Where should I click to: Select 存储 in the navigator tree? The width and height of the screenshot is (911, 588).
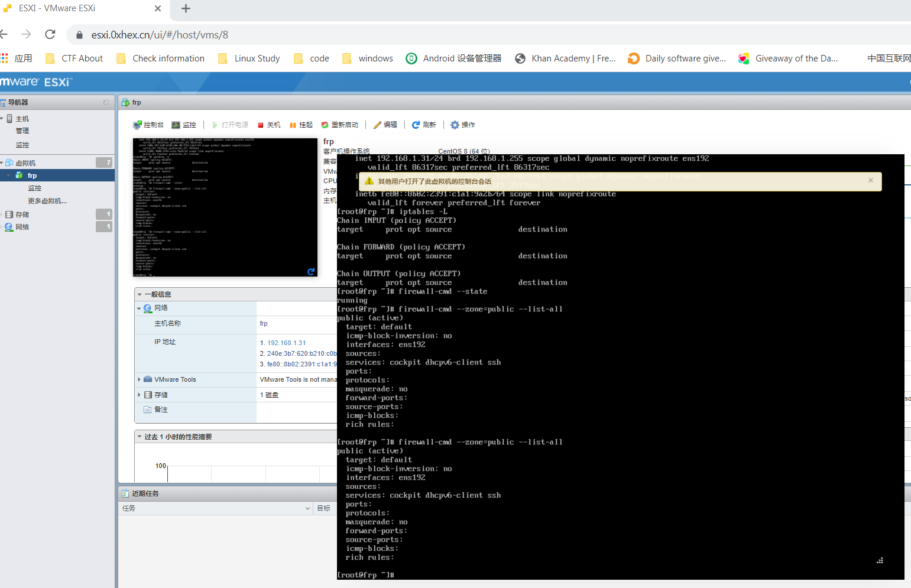22,215
